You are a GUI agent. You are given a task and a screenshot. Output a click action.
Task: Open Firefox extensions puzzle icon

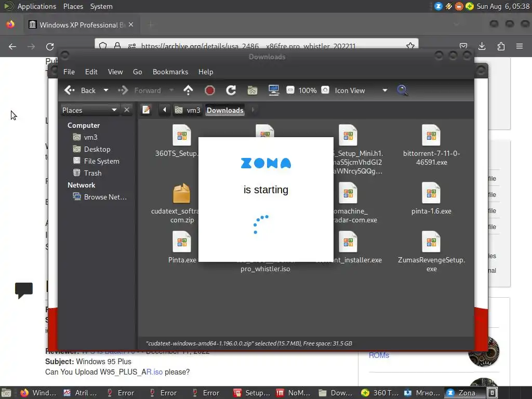(501, 46)
